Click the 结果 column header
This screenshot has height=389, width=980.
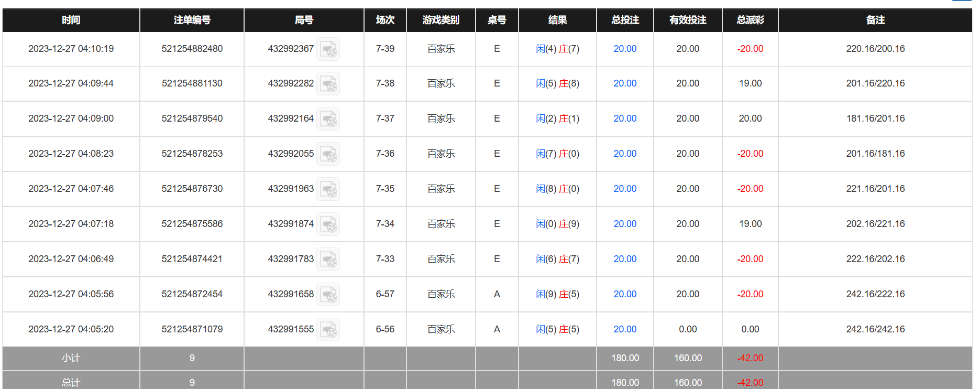(x=558, y=20)
